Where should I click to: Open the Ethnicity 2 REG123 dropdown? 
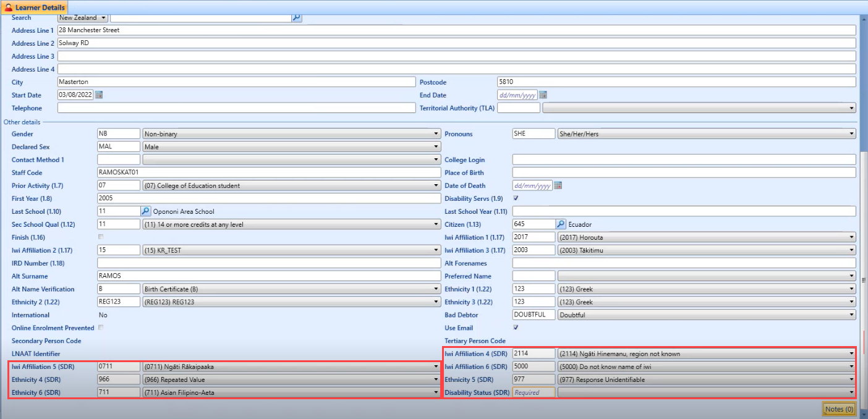pos(291,302)
